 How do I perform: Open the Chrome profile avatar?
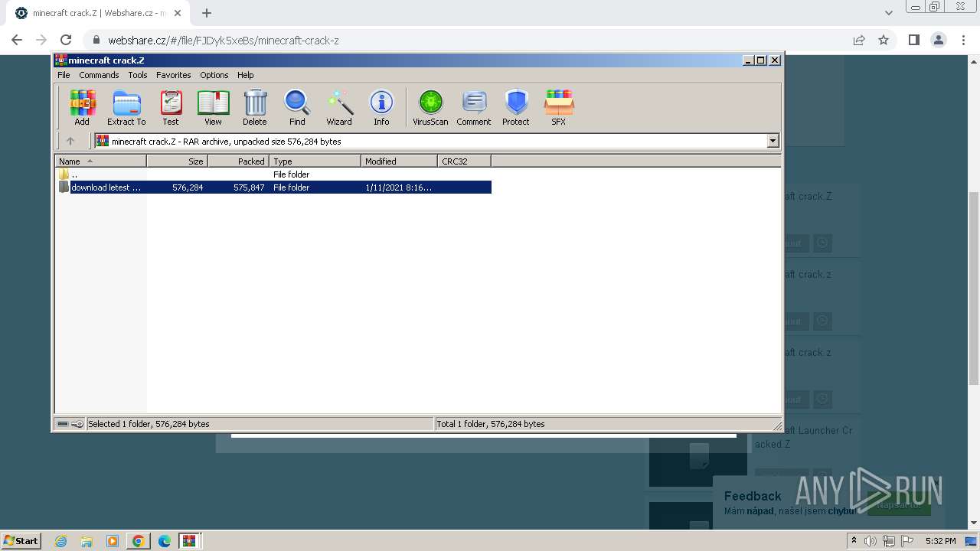point(938,40)
